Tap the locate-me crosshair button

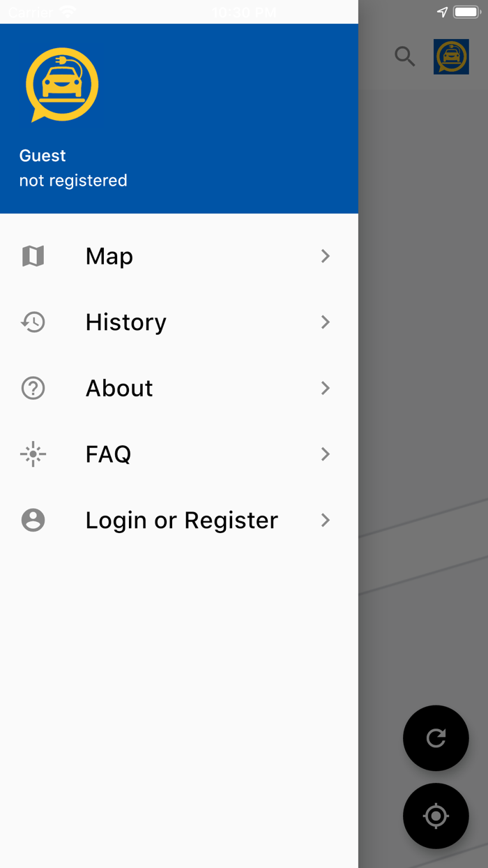click(436, 816)
